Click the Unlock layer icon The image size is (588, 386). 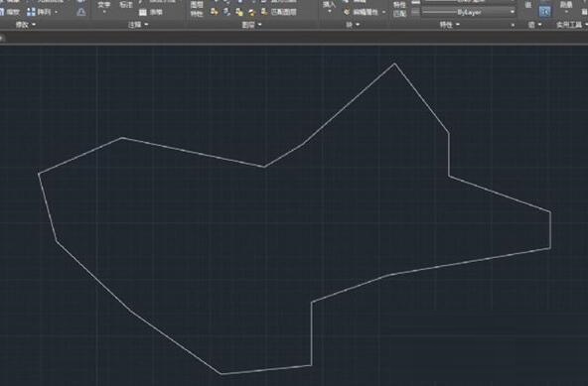tap(251, 12)
